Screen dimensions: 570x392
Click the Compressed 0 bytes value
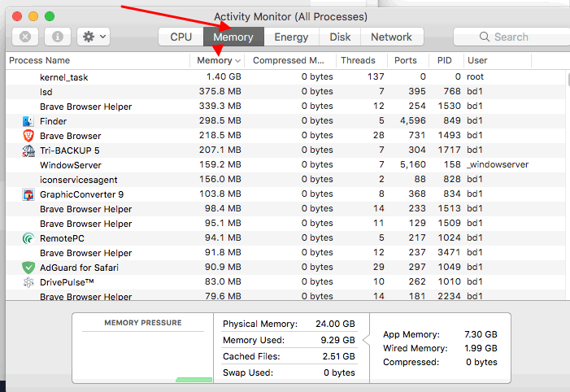481,362
